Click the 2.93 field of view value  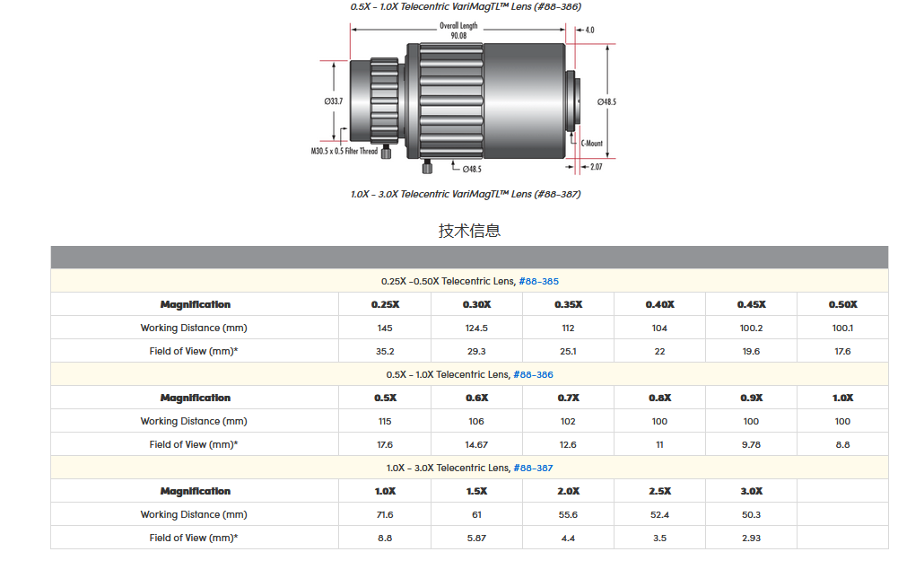coord(751,538)
